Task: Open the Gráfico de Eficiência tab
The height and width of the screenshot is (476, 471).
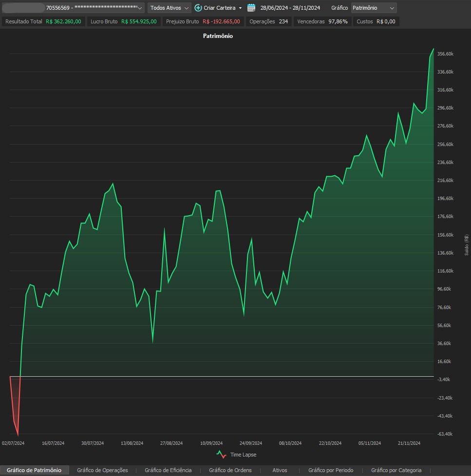Action: tap(168, 470)
